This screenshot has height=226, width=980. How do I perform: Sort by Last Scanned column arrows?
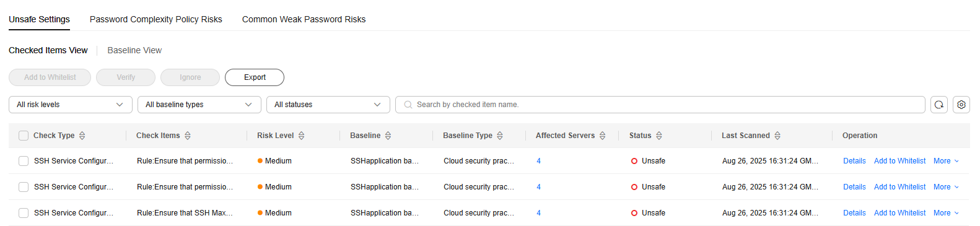click(x=777, y=136)
